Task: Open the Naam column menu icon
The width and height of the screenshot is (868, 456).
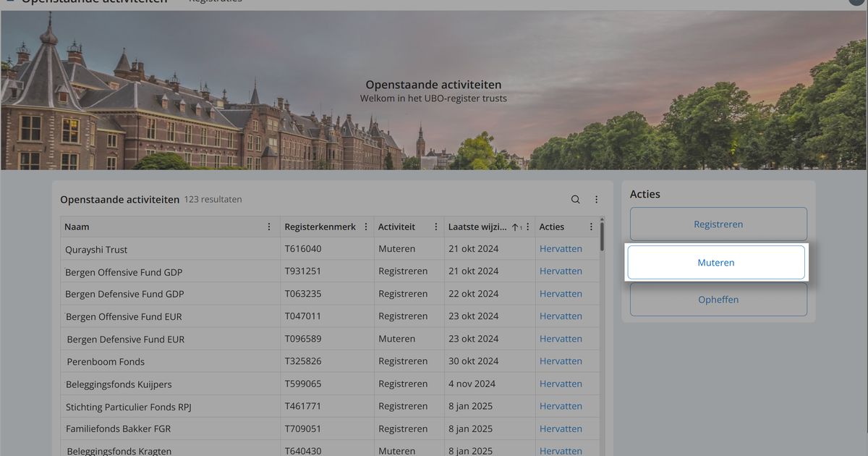Action: pyautogui.click(x=269, y=226)
